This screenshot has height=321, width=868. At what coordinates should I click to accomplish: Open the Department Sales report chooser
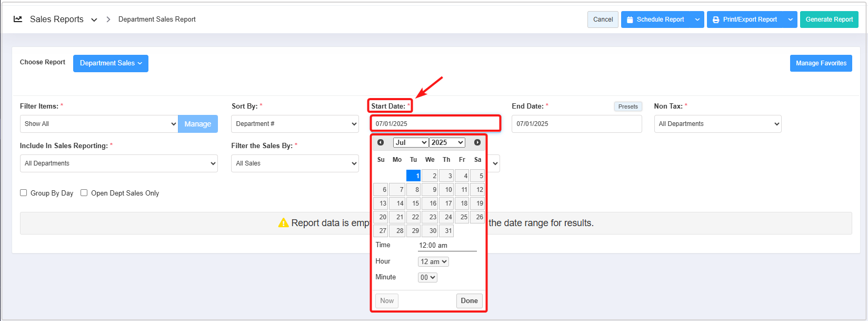pyautogui.click(x=111, y=63)
